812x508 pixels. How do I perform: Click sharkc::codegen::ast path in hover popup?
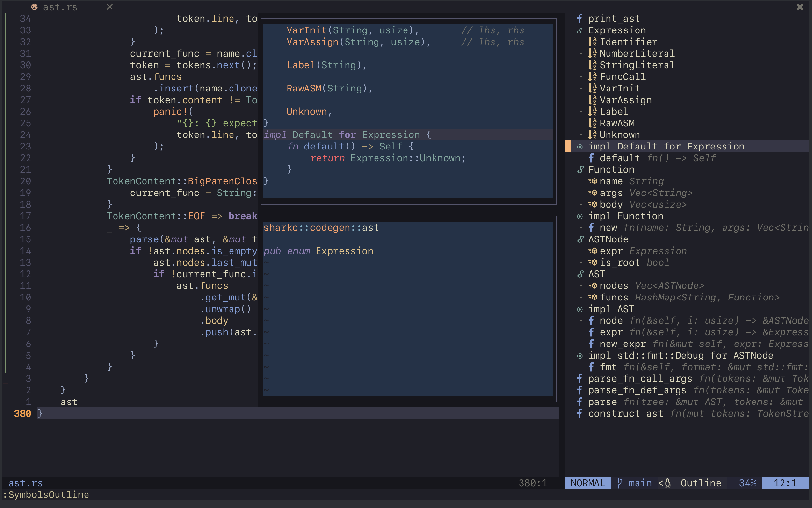(321, 227)
